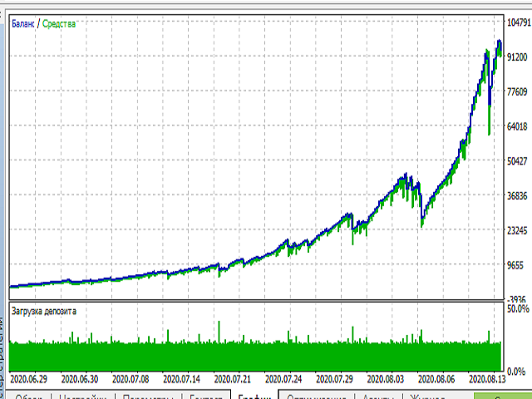
Task: Click the 77609 axis value
Action: 517,91
